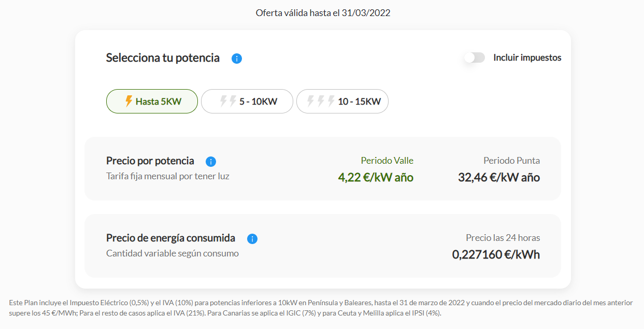The width and height of the screenshot is (644, 329).
Task: Click triple lightning icon of 10 - 15KW
Action: (321, 101)
